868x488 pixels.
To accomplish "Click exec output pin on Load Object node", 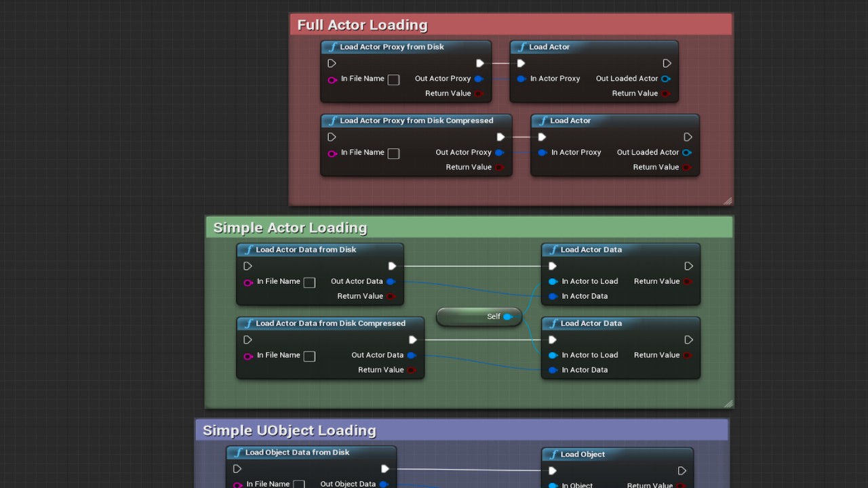I will click(x=682, y=470).
